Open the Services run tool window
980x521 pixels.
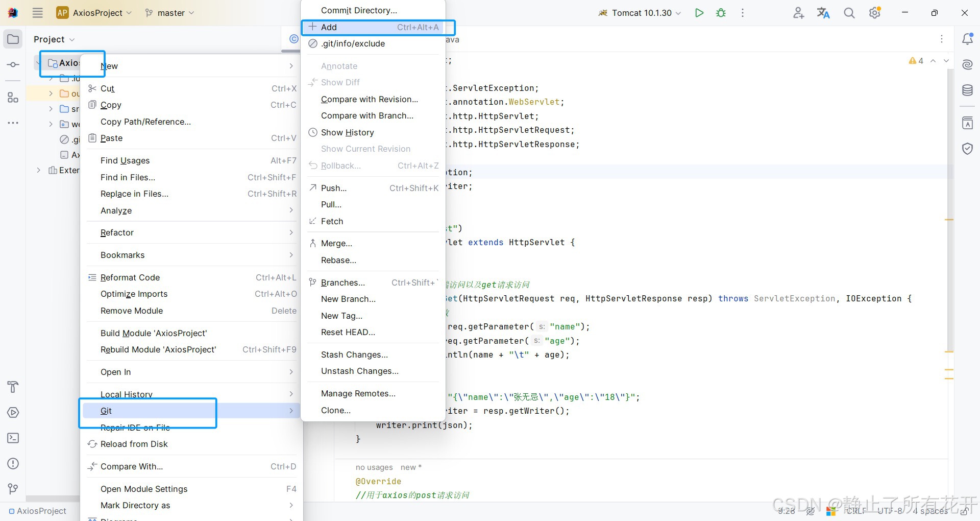coord(13,412)
